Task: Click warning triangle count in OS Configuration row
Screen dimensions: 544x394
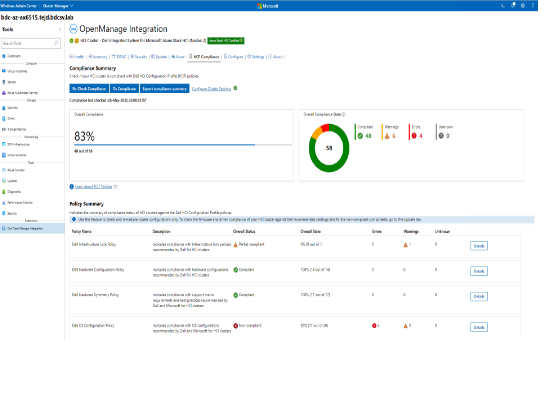Action: 405,325
